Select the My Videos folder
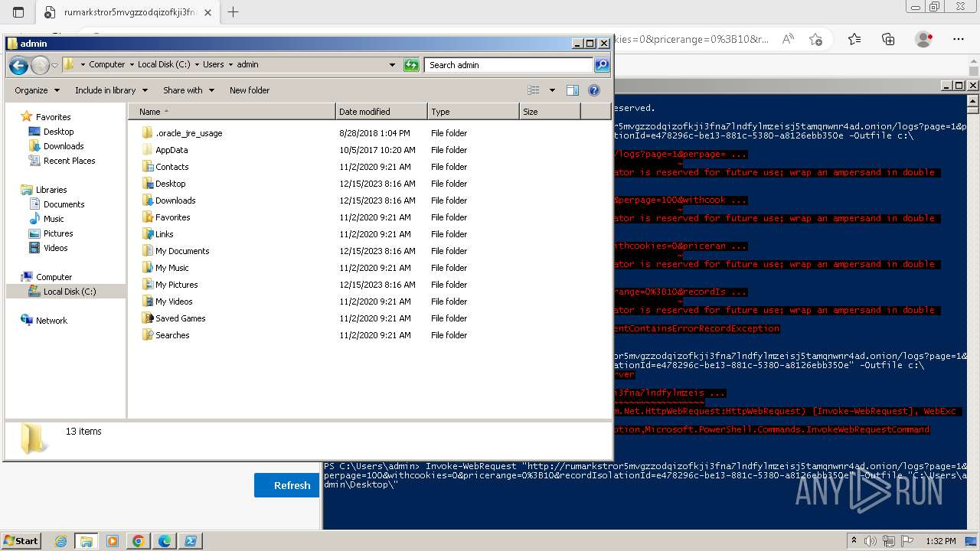The height and width of the screenshot is (551, 980). click(x=174, y=302)
